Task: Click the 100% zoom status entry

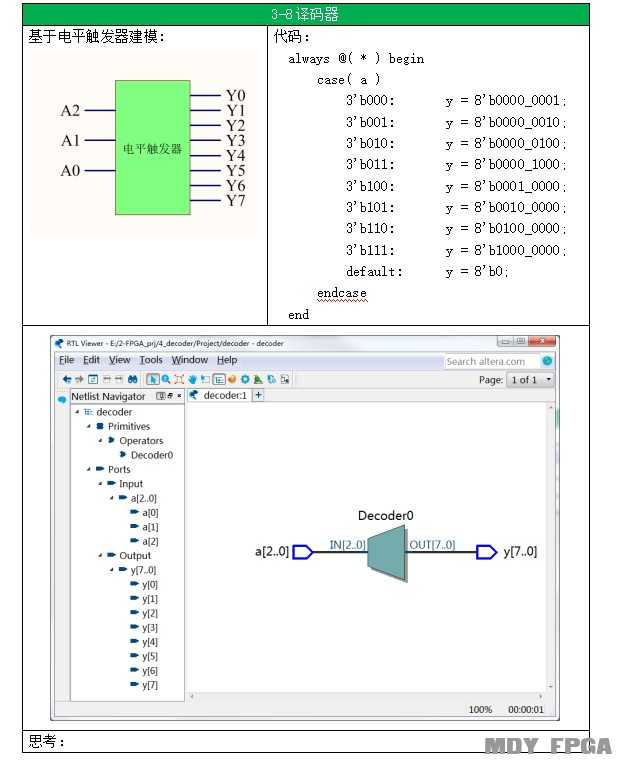Action: (480, 709)
